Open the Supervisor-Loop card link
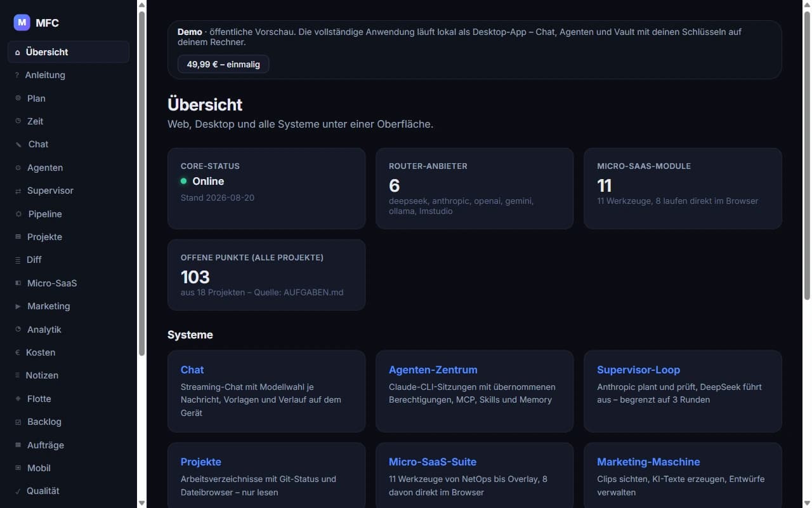This screenshot has height=508, width=812. click(x=638, y=370)
